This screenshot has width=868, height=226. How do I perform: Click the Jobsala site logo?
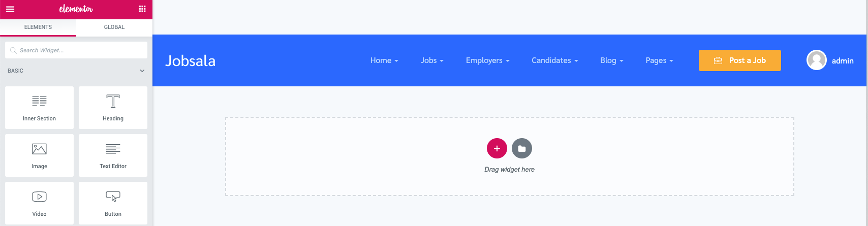click(191, 61)
